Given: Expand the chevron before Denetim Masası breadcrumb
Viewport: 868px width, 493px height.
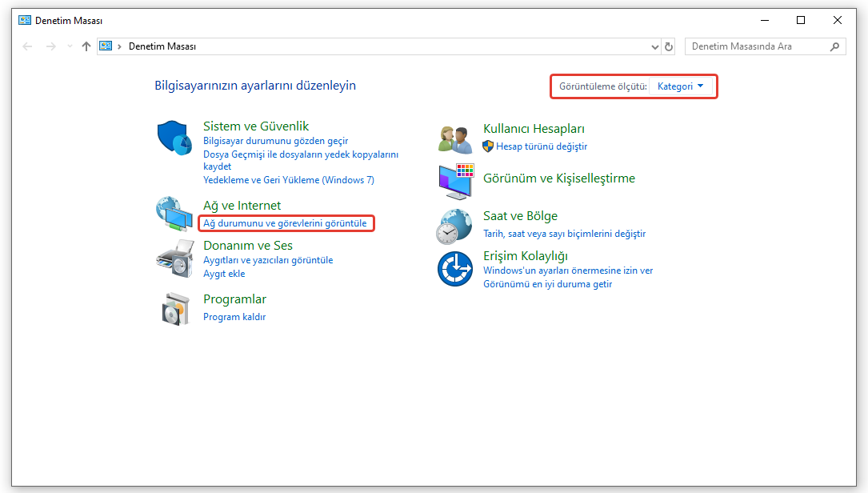Looking at the screenshot, I should coord(120,46).
